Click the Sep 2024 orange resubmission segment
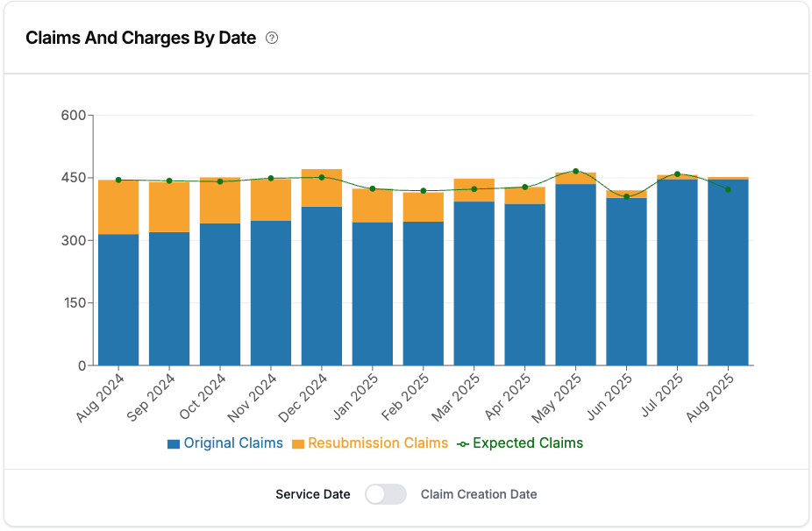812x531 pixels. pyautogui.click(x=169, y=209)
